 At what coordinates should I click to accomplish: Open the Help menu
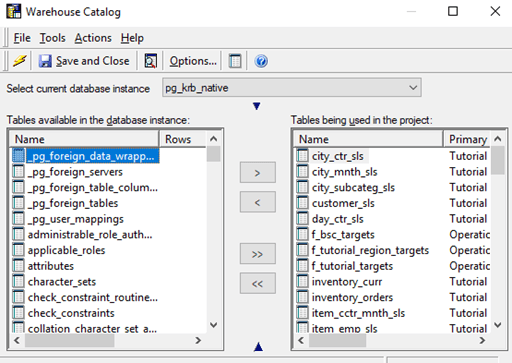tap(132, 38)
